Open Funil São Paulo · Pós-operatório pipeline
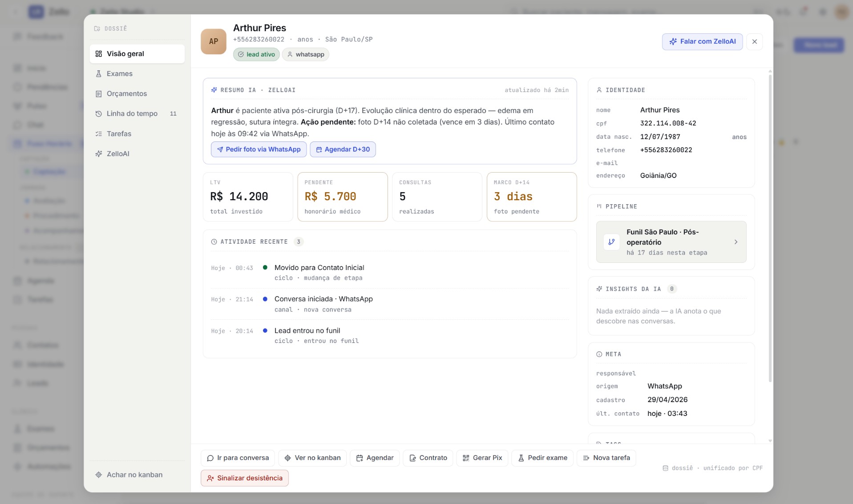Viewport: 853px width, 504px height. coord(671,242)
